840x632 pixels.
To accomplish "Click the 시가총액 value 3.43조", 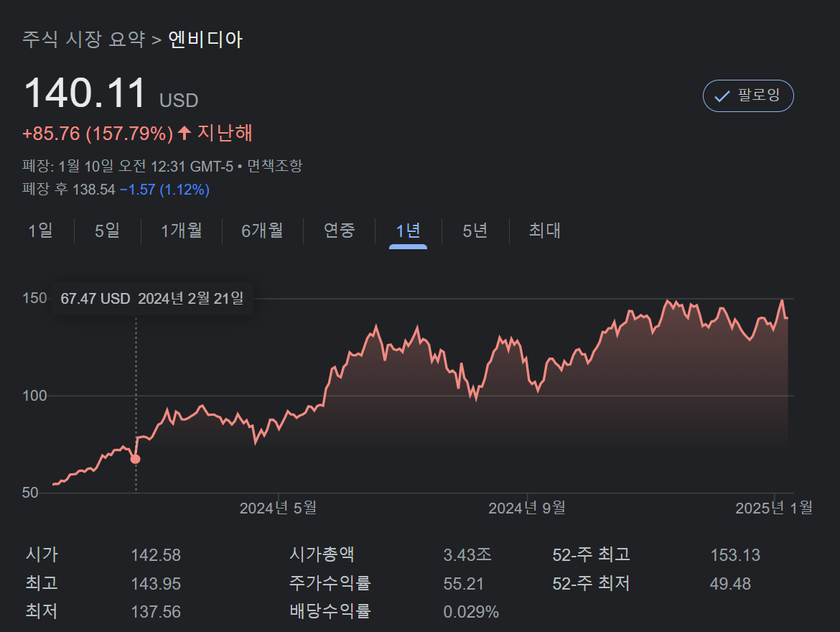I will point(467,555).
